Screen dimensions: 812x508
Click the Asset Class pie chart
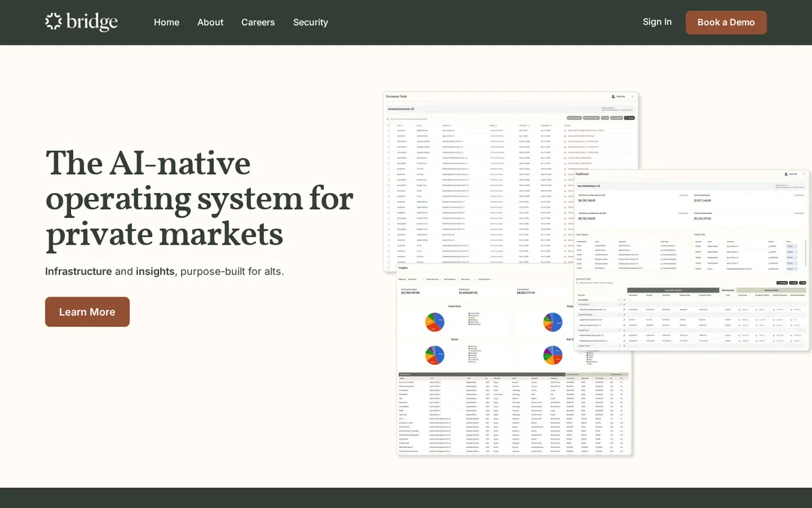coord(434,322)
